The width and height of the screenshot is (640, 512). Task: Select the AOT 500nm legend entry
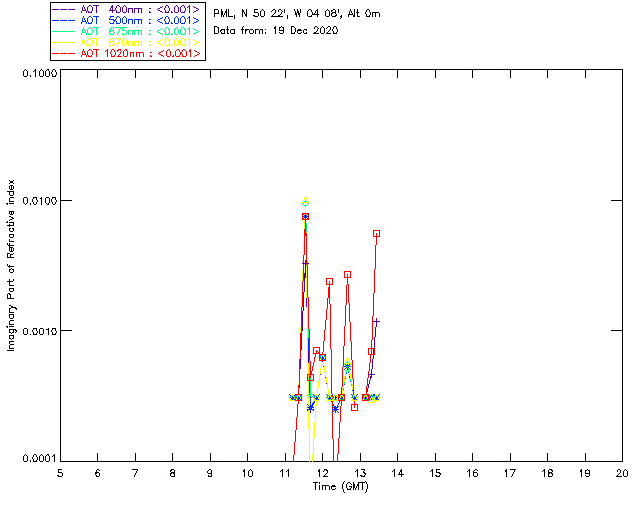coord(127,20)
